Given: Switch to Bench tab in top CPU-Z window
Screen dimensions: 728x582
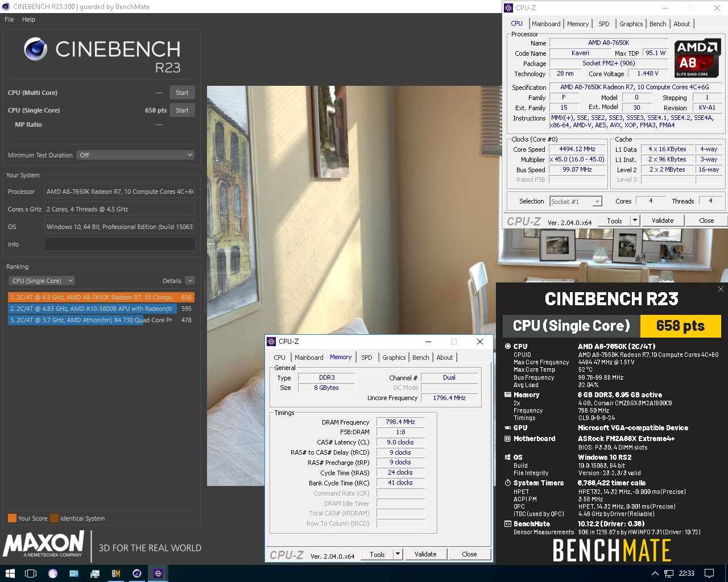Looking at the screenshot, I should pos(658,24).
